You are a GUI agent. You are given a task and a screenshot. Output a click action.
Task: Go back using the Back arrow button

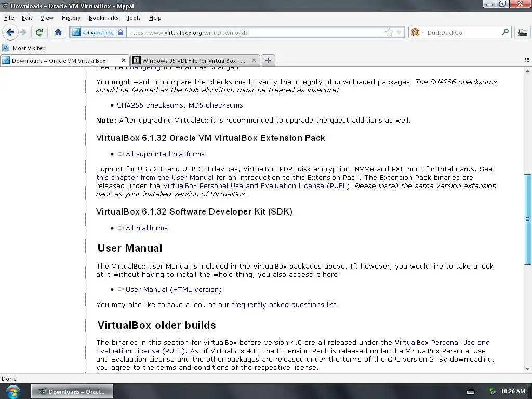pos(10,32)
